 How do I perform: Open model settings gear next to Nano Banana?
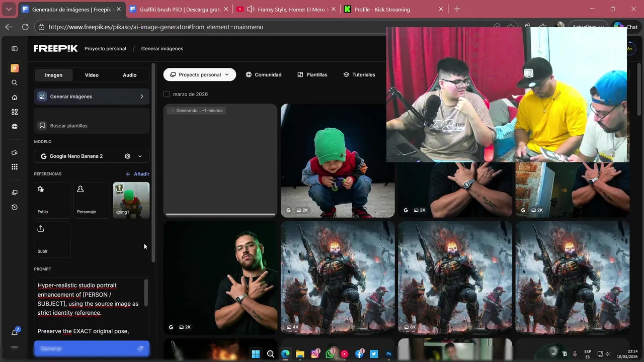127,156
